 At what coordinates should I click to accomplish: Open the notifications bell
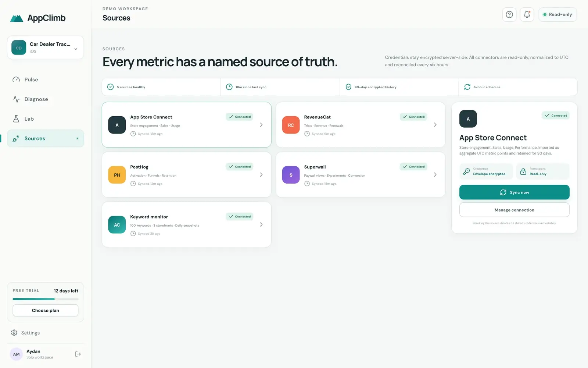[527, 15]
